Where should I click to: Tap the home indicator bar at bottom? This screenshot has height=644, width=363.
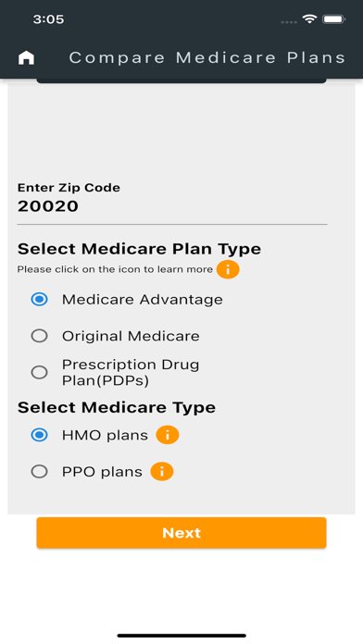pyautogui.click(x=181, y=636)
